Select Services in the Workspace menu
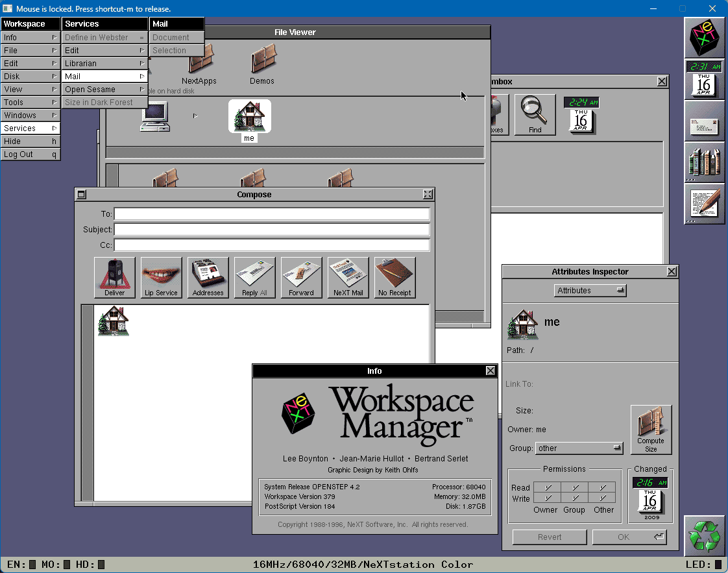 click(x=30, y=128)
